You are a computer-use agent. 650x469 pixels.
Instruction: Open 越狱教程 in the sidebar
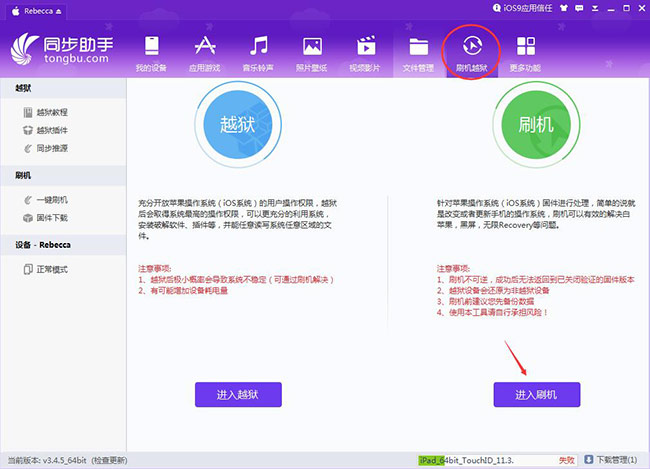[46, 112]
